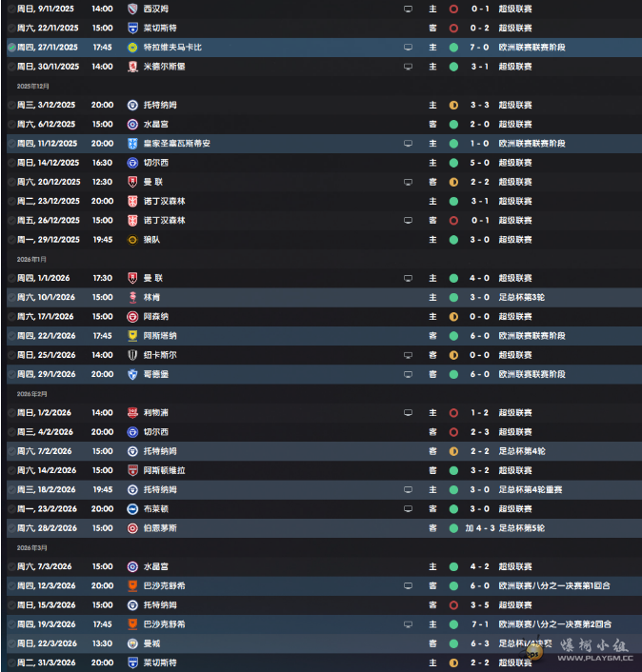Screen dimensions: 642x672
Task: Click the Arsenal badge on 17/1/2026
Action: point(132,317)
